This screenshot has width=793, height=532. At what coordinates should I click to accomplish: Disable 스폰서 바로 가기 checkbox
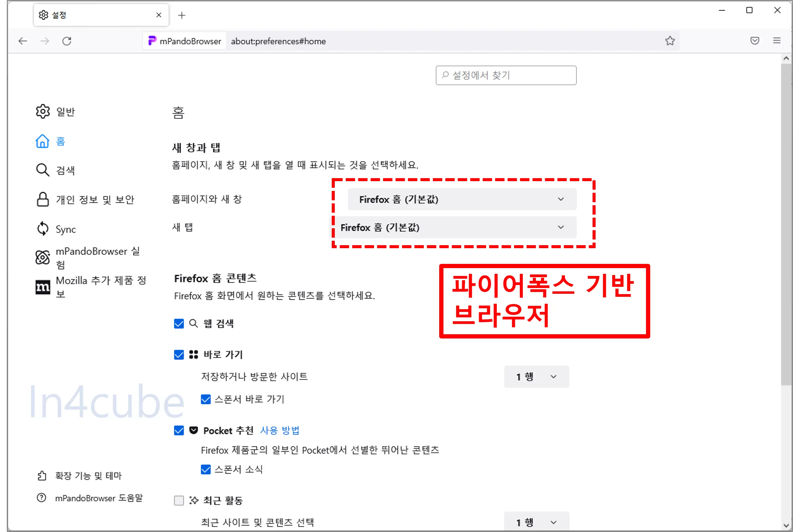click(206, 399)
